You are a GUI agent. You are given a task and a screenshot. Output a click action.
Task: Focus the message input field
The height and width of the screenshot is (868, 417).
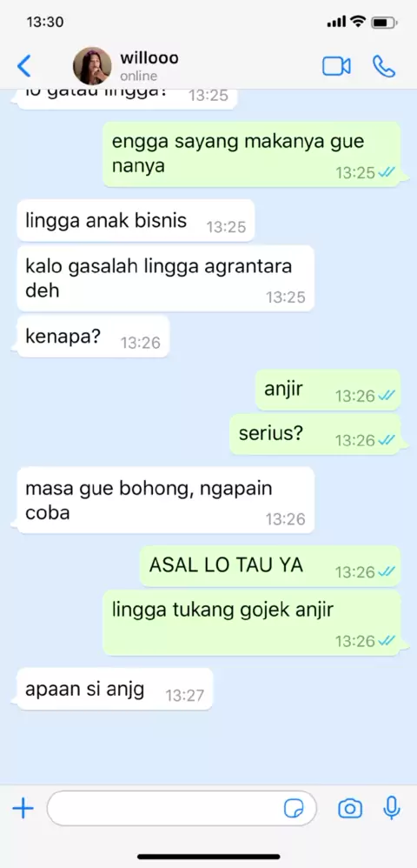(182, 809)
